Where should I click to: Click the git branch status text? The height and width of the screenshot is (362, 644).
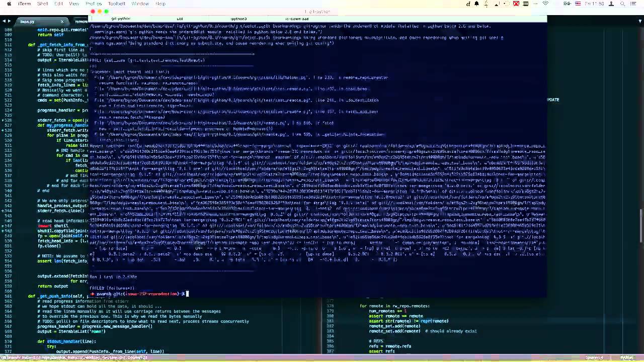[x=74, y=358]
